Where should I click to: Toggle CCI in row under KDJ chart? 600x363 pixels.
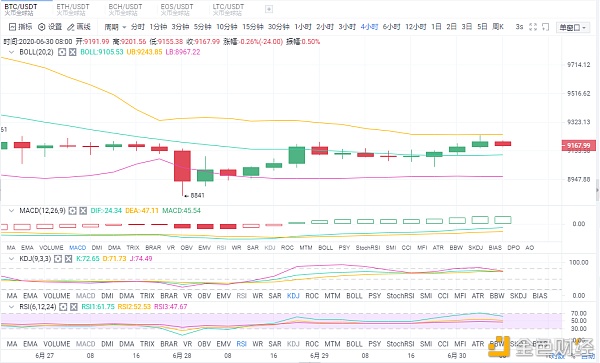click(x=443, y=296)
